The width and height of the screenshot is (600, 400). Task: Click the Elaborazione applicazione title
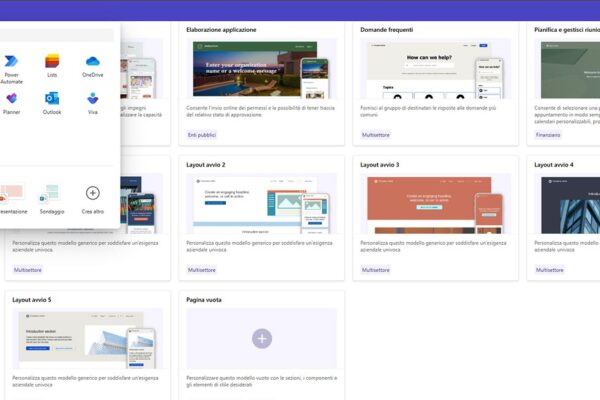coord(221,30)
